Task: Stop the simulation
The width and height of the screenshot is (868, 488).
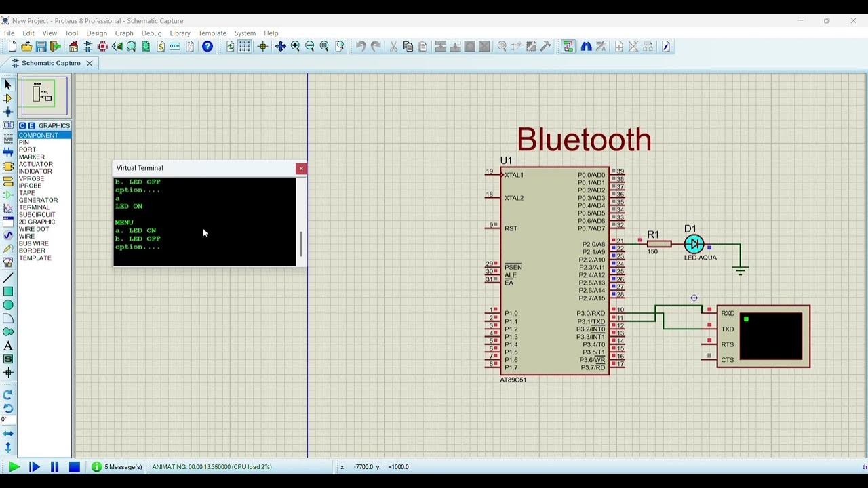Action: pos(75,467)
